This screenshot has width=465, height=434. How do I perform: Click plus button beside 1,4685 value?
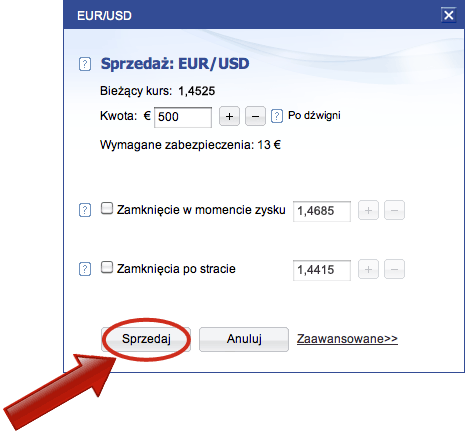[368, 210]
